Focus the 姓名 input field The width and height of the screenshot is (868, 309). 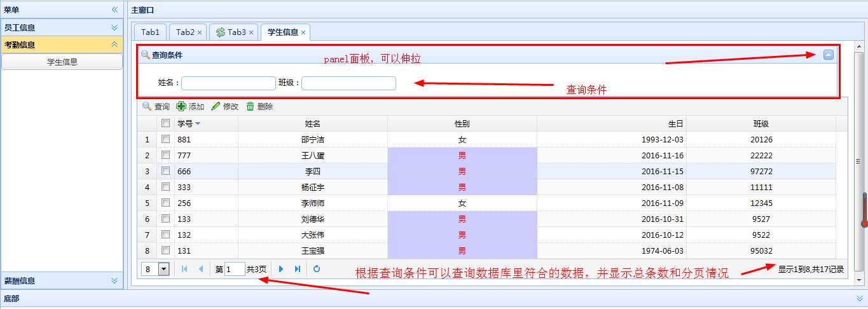pos(228,83)
